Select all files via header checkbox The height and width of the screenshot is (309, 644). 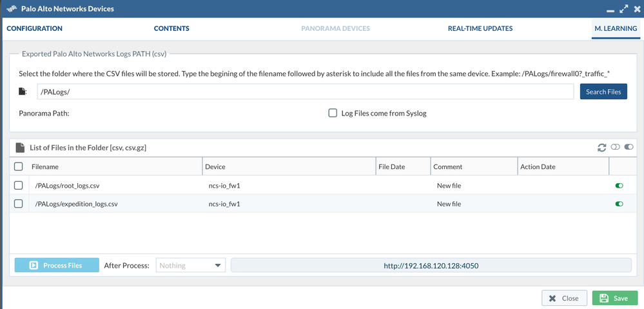click(x=19, y=166)
